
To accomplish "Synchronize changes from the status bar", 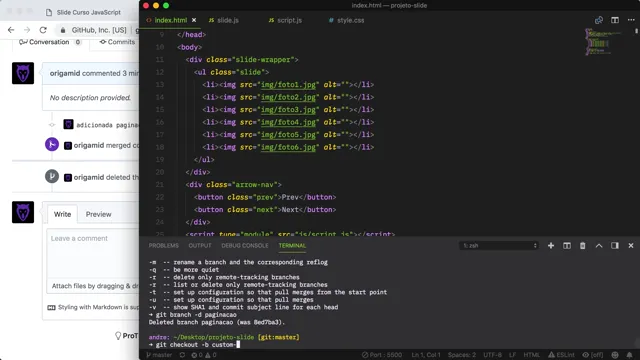I will point(182,355).
